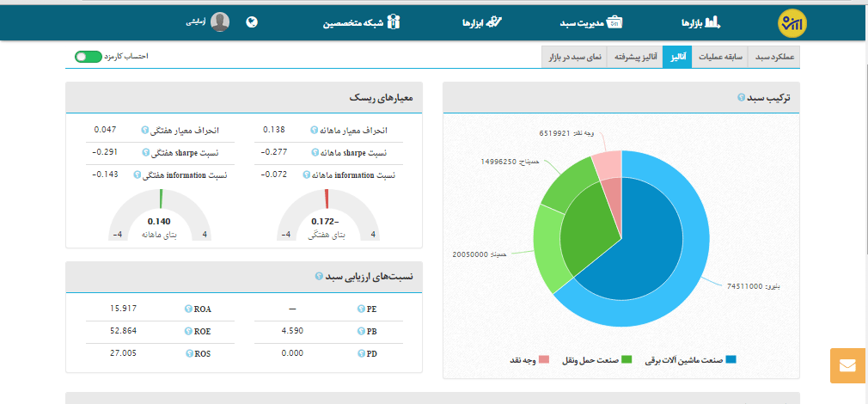Screen dimensions: 868x404
Task: Toggle pink legend وجه نقد
Action: 529,359
